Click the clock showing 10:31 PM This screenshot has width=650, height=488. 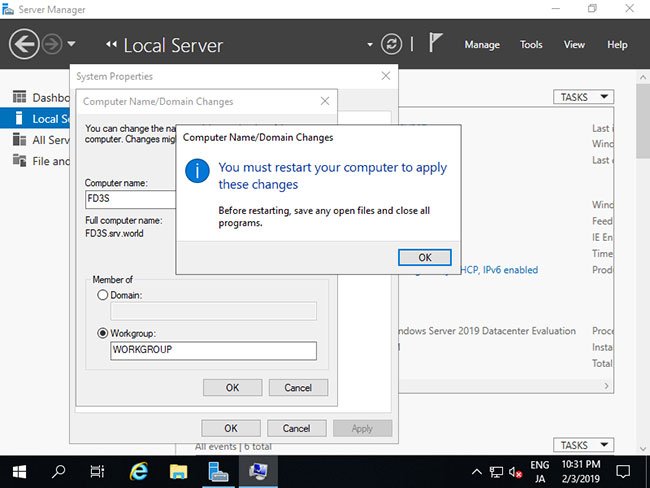pos(580,471)
